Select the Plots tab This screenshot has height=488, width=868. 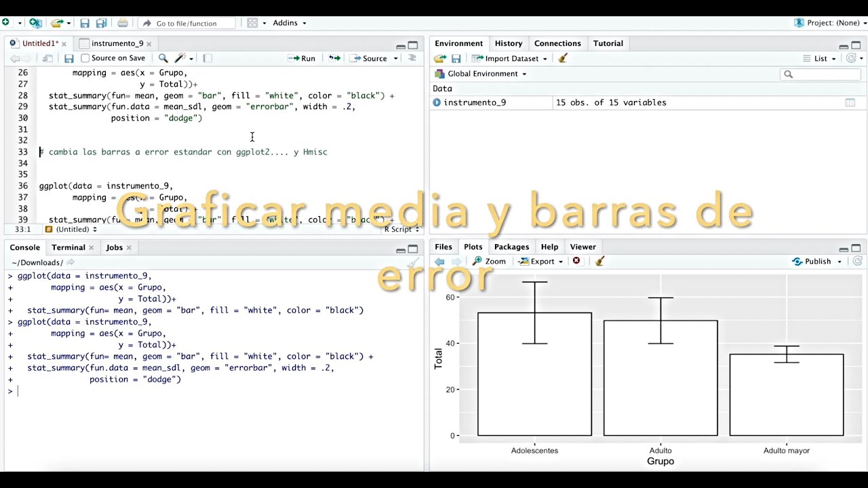tap(473, 247)
